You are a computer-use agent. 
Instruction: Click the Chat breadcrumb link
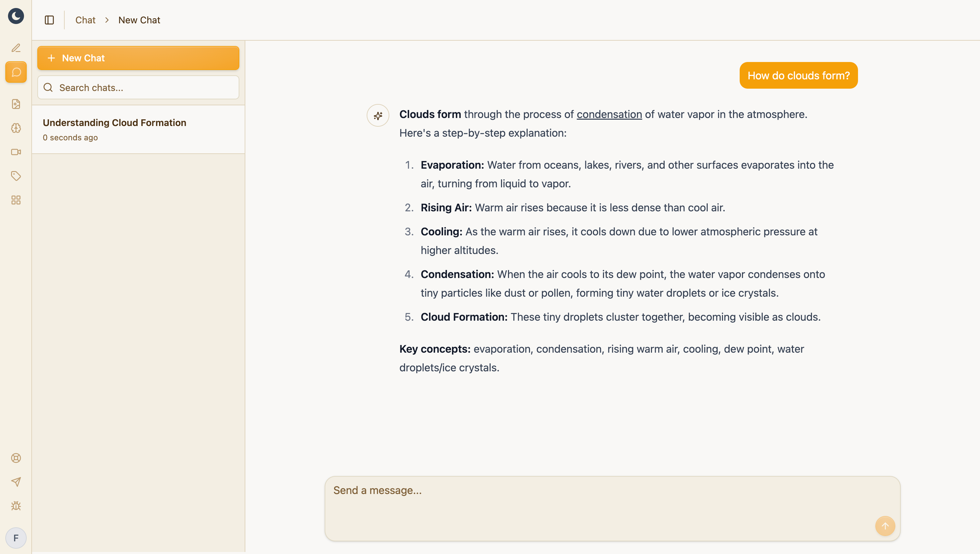(x=85, y=20)
